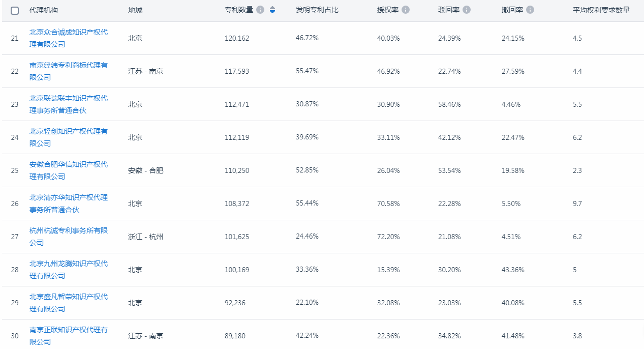Select patent count 120,162
The image size is (644, 349).
237,38
